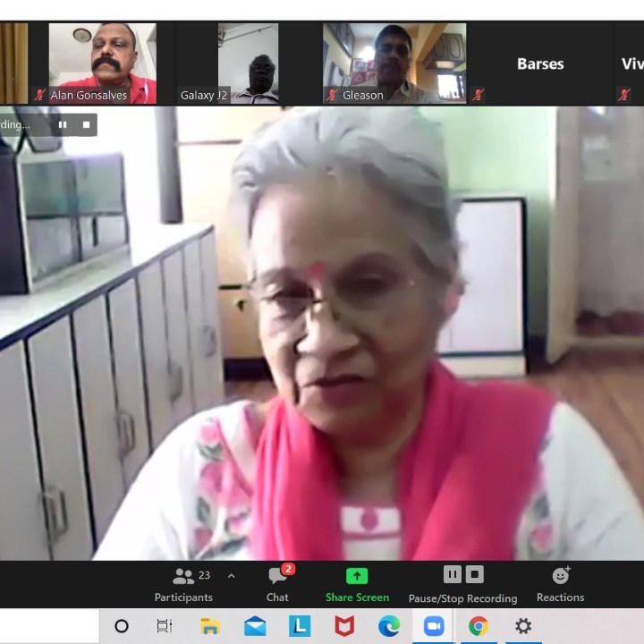Image resolution: width=644 pixels, height=644 pixels.
Task: Select the Gleason video thumbnail
Action: click(394, 63)
